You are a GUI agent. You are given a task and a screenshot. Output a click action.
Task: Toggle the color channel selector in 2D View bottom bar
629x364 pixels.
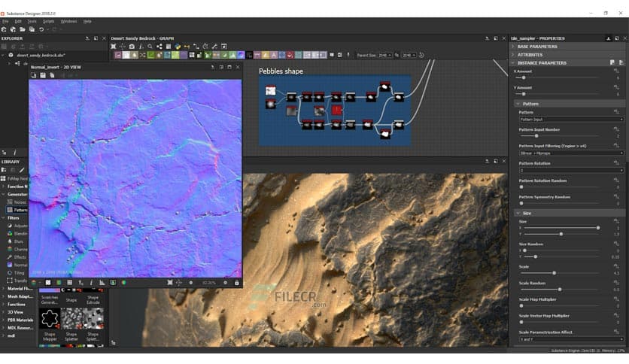pyautogui.click(x=34, y=283)
